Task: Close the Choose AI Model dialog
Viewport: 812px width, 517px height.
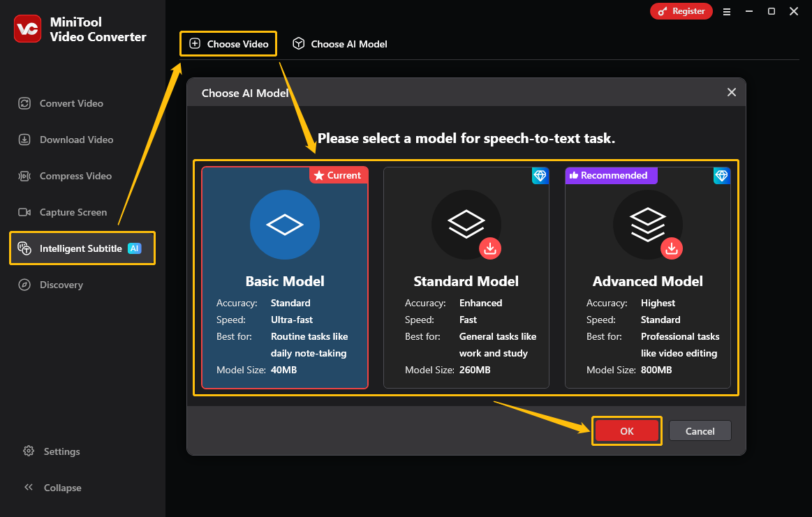Action: (x=731, y=92)
